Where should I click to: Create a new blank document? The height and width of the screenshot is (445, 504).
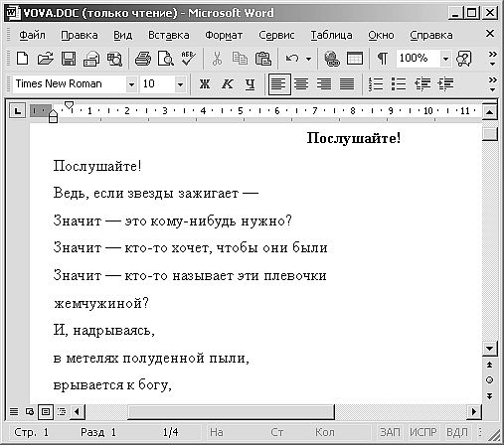pos(22,59)
